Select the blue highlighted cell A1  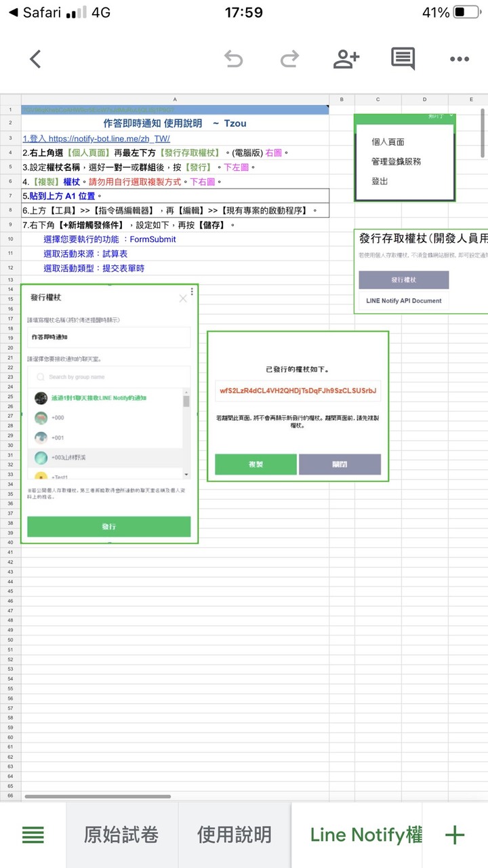(x=175, y=109)
